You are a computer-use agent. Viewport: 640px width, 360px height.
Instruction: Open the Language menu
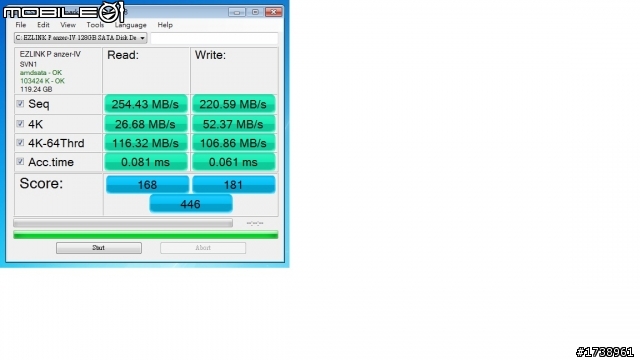pos(131,25)
